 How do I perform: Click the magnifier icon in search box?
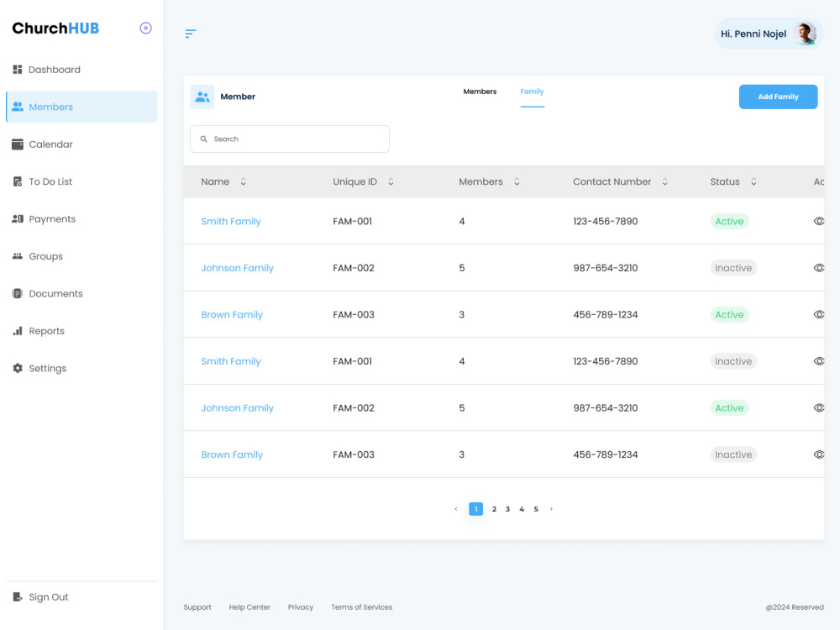204,139
